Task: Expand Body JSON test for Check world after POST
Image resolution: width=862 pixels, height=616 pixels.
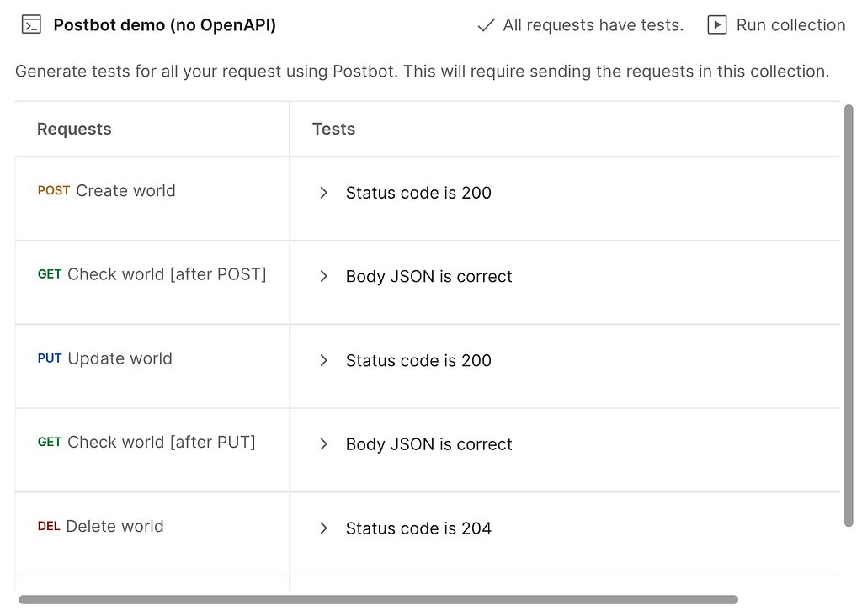Action: coord(324,276)
